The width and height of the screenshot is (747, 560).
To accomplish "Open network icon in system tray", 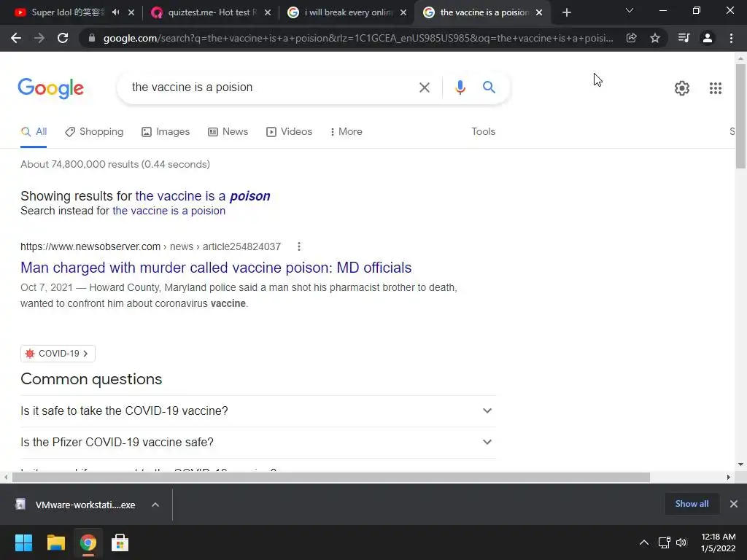I will (664, 542).
